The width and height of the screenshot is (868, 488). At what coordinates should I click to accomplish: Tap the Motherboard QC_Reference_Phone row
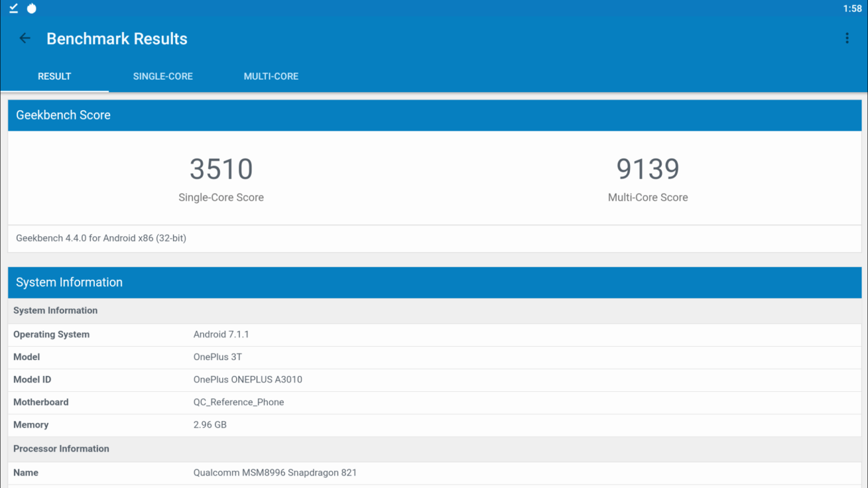coord(434,403)
